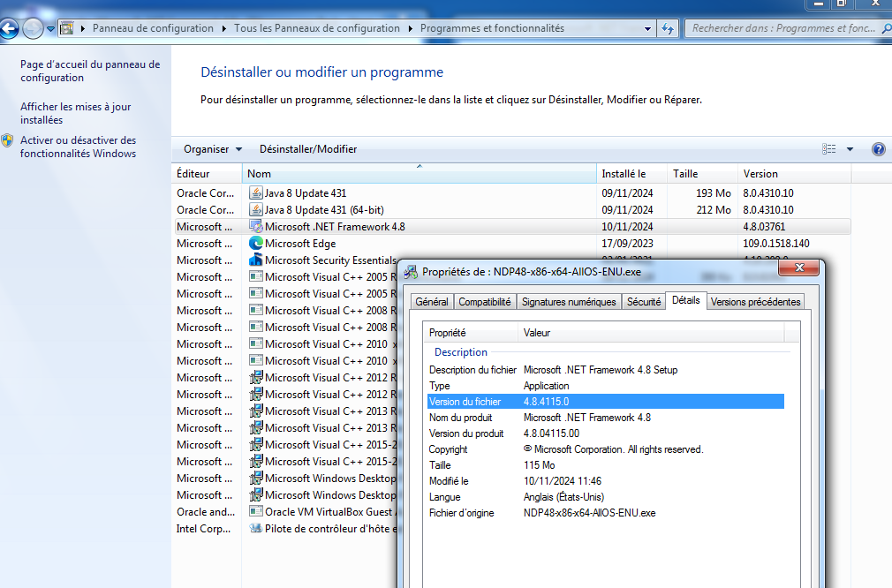Click the Forward navigation arrow
Screen dimensions: 892x588
pyautogui.click(x=33, y=28)
